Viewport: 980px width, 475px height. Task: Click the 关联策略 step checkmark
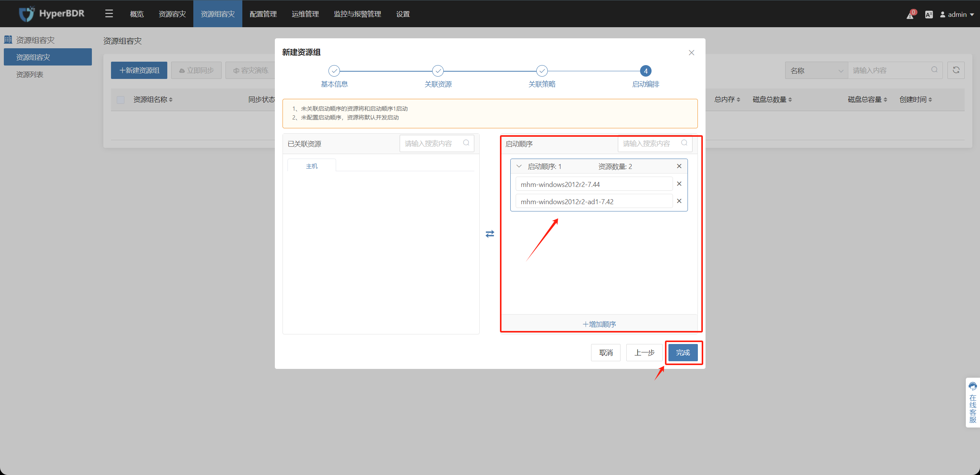tap(542, 71)
